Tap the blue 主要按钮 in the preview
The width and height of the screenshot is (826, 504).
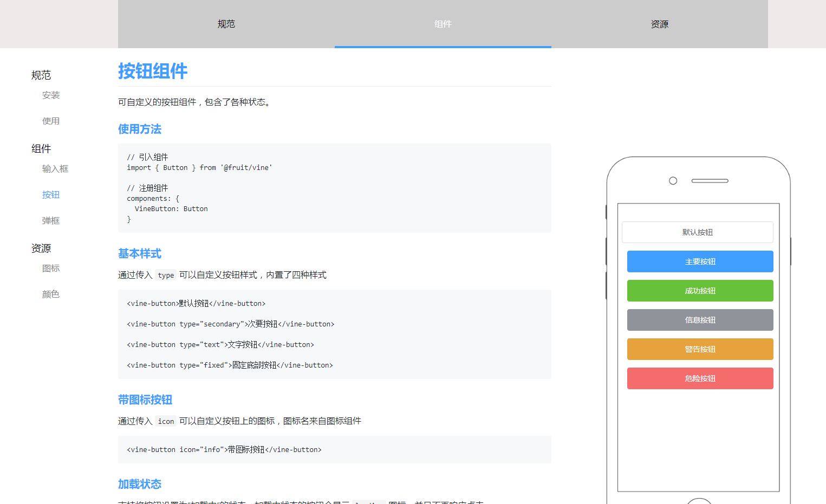pyautogui.click(x=700, y=261)
